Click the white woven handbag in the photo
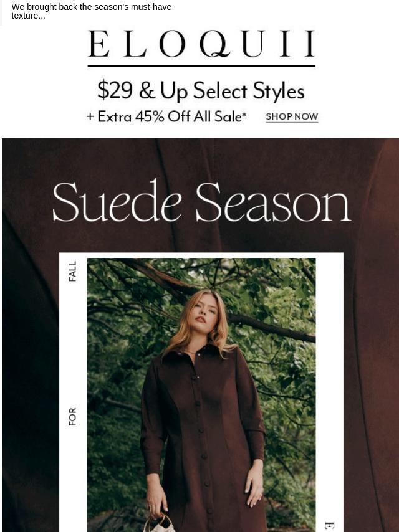This screenshot has height=532, width=399. (159, 523)
